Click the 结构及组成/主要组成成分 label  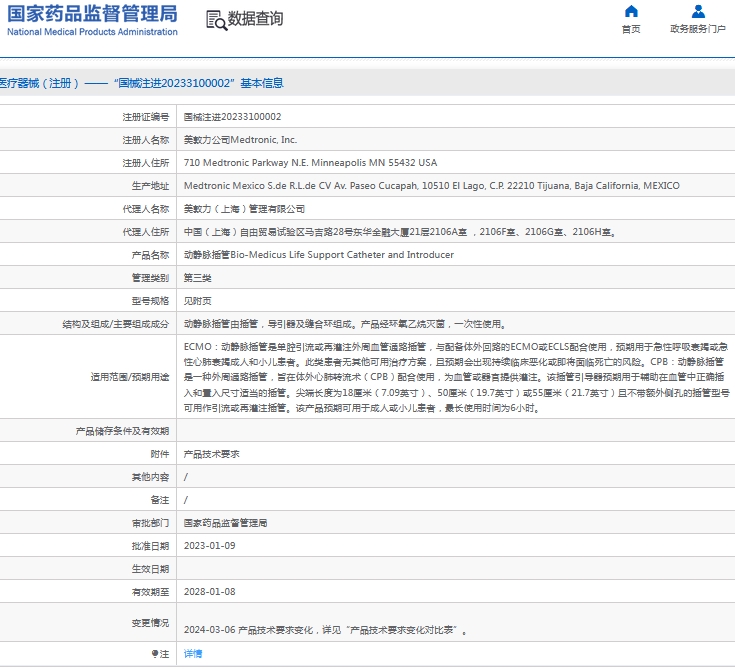coord(116,323)
